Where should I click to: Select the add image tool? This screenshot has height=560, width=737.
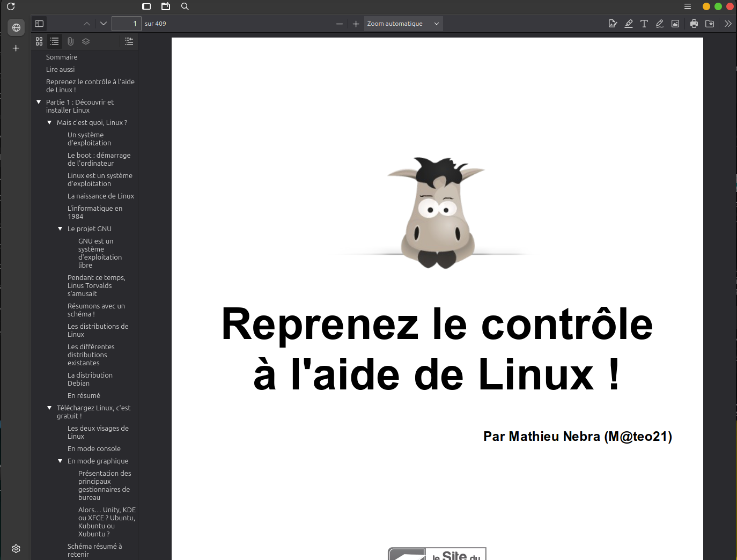675,24
